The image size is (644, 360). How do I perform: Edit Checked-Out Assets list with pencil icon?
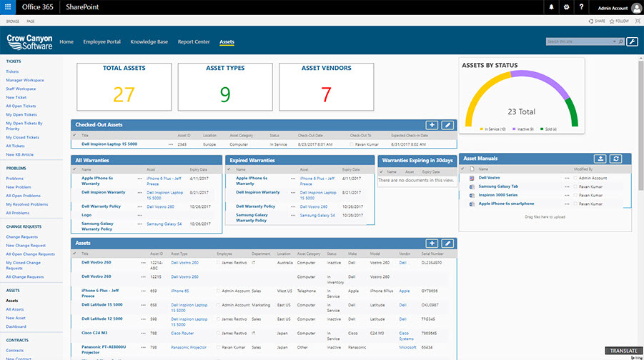pyautogui.click(x=447, y=125)
